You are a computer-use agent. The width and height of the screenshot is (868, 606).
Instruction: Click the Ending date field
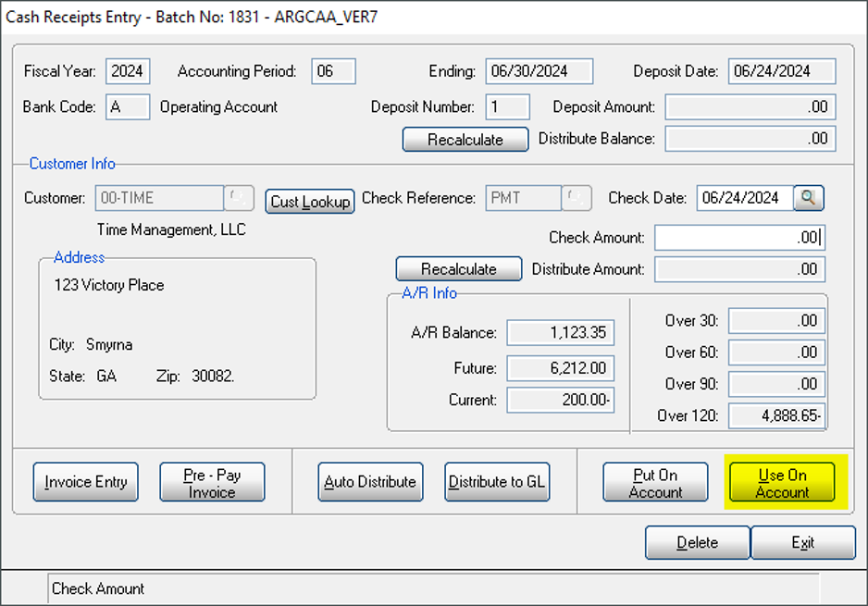(x=539, y=71)
